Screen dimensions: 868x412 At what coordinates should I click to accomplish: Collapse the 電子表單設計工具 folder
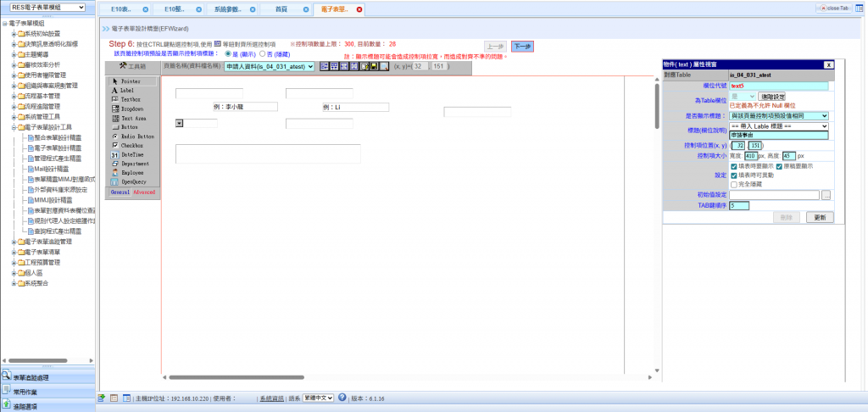pos(14,127)
